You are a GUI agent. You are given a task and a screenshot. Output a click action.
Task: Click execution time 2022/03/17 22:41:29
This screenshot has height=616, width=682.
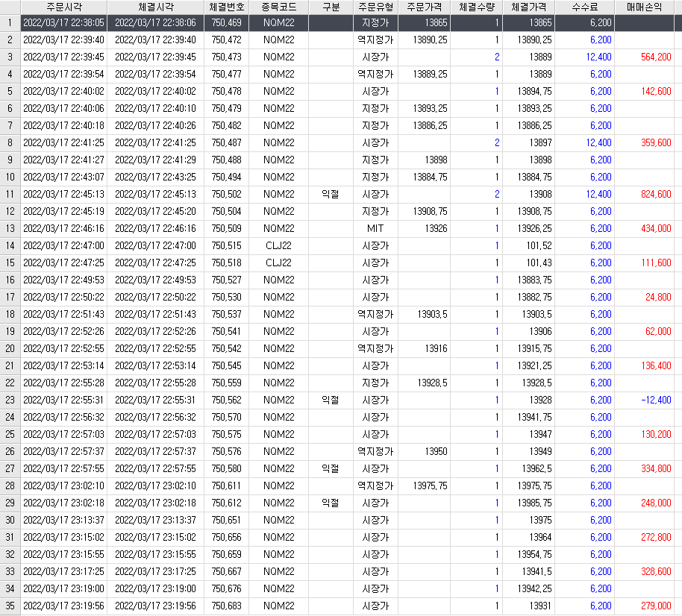coord(155,160)
